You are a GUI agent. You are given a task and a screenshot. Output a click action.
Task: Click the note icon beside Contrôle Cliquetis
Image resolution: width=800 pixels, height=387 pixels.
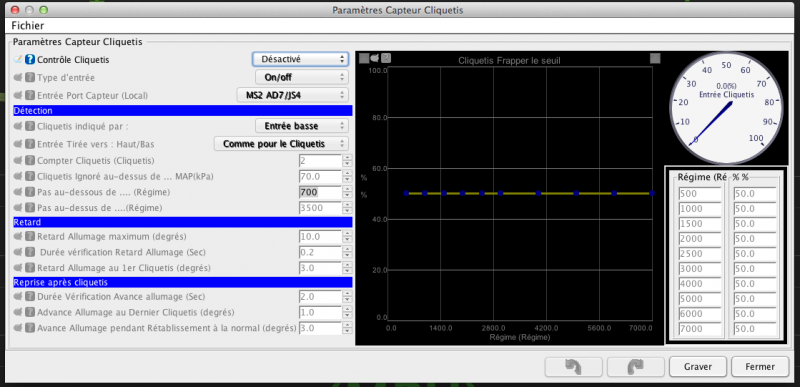pyautogui.click(x=18, y=60)
